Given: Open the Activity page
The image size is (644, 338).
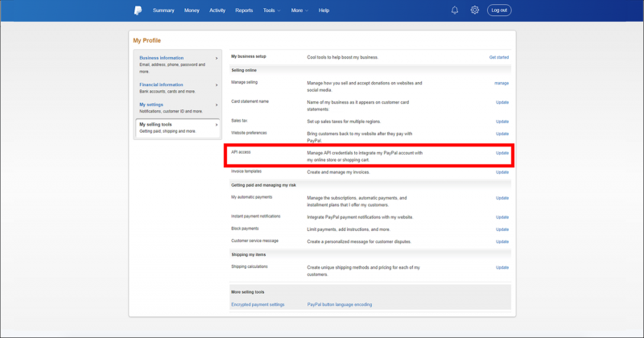Looking at the screenshot, I should 217,10.
